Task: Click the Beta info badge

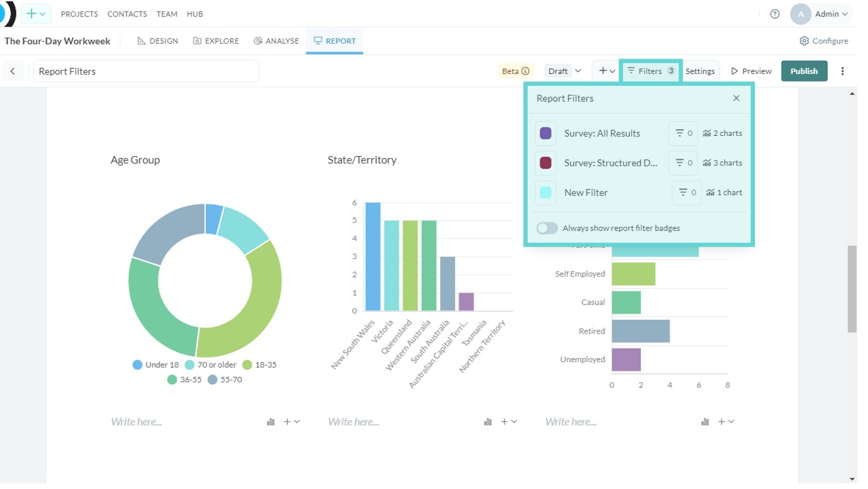Action: coord(516,71)
